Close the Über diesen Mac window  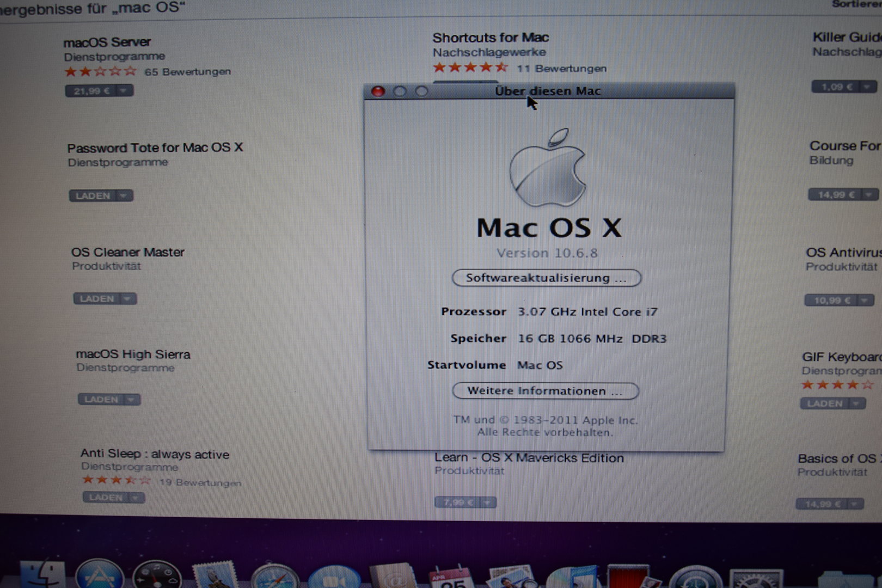pos(378,91)
